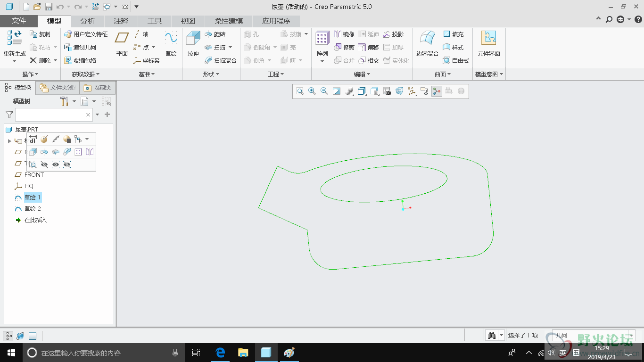Toggle the model tree display button in the status bar
The image size is (644, 362).
(9, 336)
